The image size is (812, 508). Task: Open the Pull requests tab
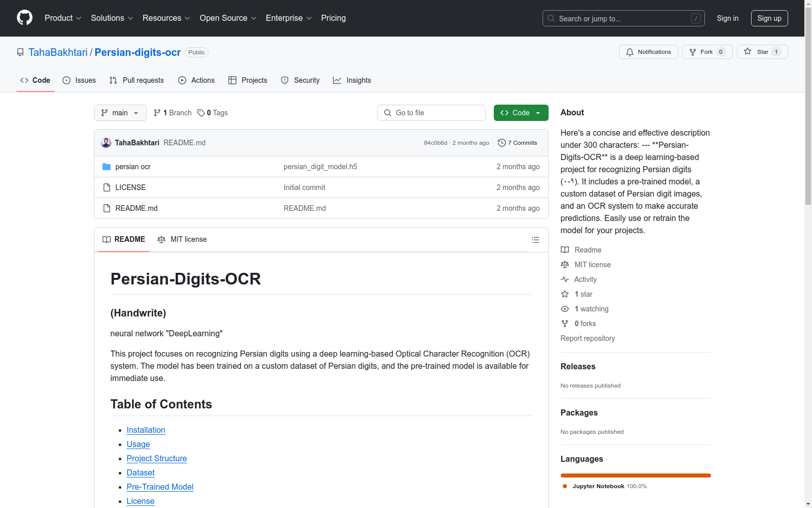tap(137, 80)
